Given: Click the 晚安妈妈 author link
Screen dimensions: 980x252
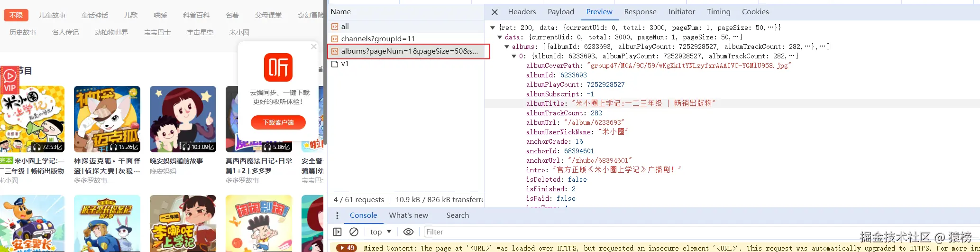Looking at the screenshot, I should [x=163, y=171].
